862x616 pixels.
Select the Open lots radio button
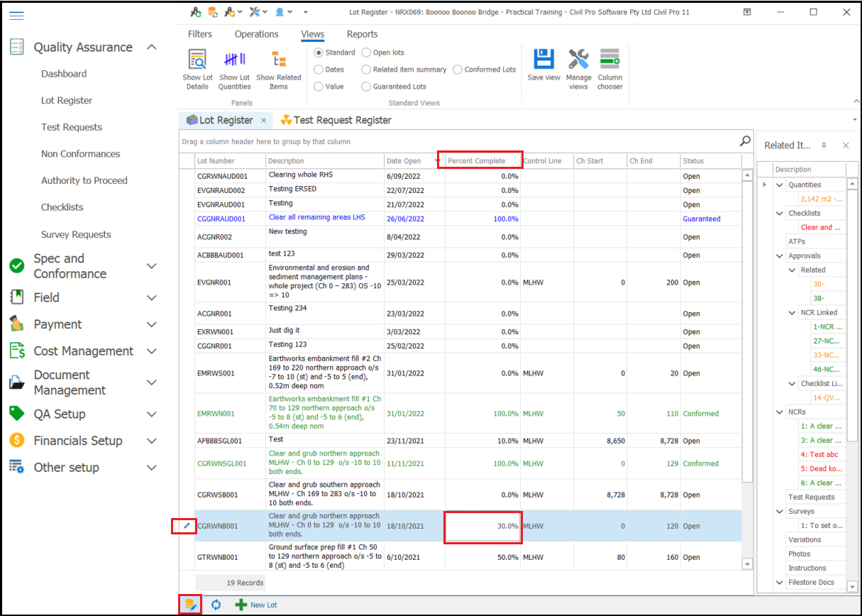tap(366, 53)
